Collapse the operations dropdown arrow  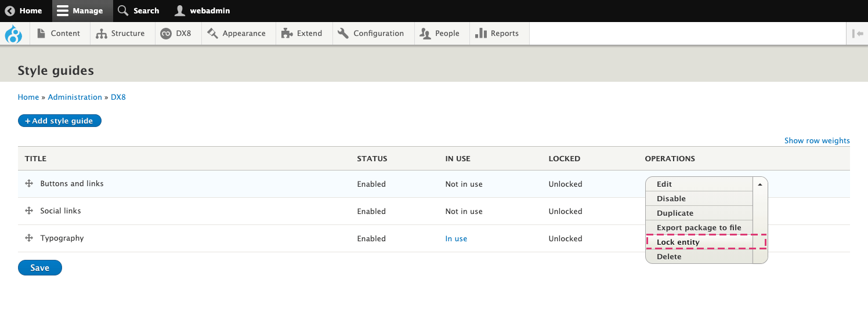pyautogui.click(x=760, y=184)
